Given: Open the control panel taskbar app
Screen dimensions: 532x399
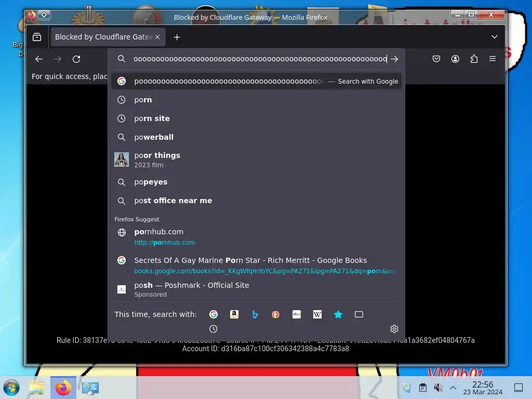Looking at the screenshot, I should tap(90, 388).
